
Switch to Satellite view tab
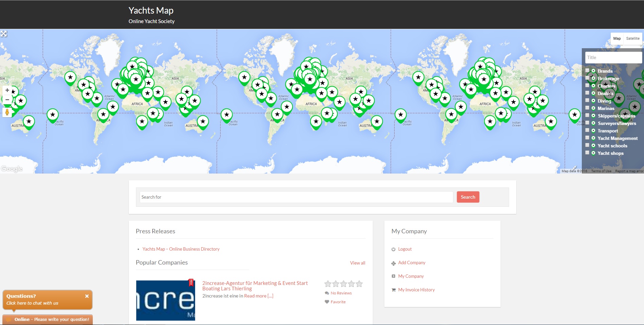click(x=633, y=38)
